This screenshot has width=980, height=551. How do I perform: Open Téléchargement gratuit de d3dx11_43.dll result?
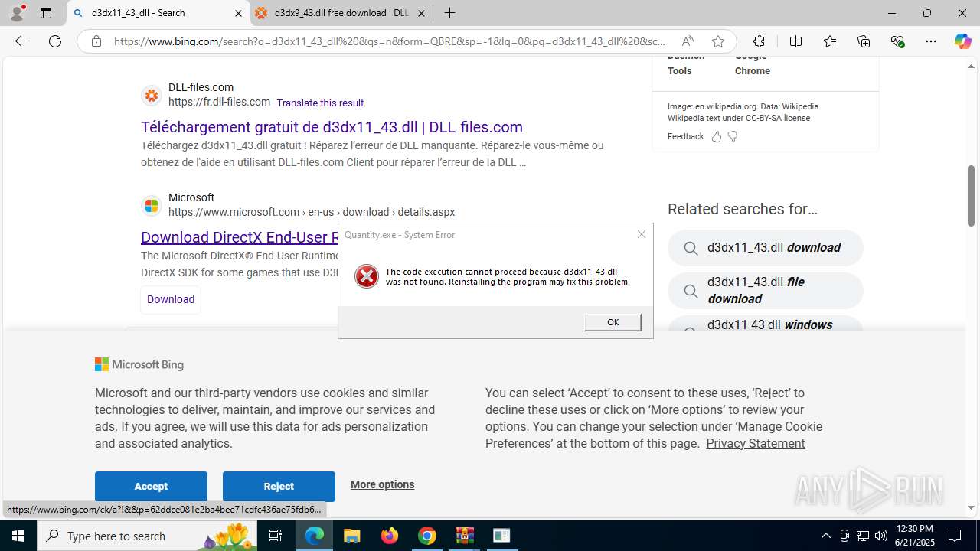pyautogui.click(x=332, y=127)
